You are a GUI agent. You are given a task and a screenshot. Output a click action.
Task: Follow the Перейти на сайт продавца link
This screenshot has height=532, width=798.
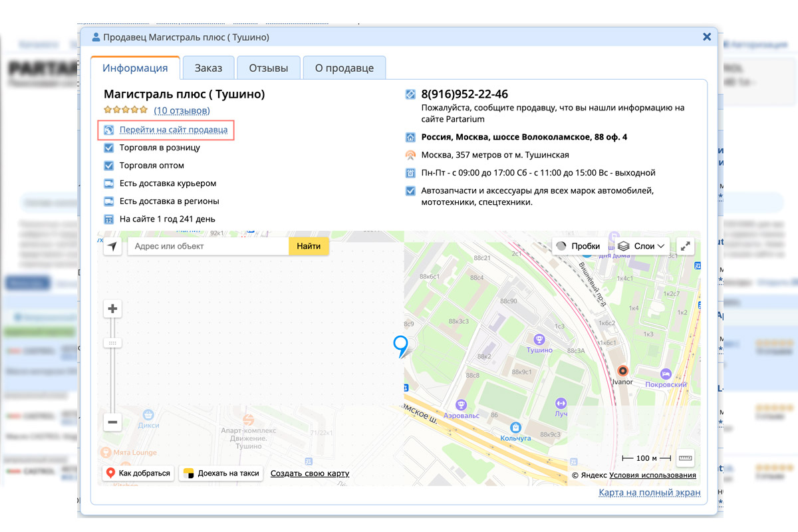tap(173, 130)
